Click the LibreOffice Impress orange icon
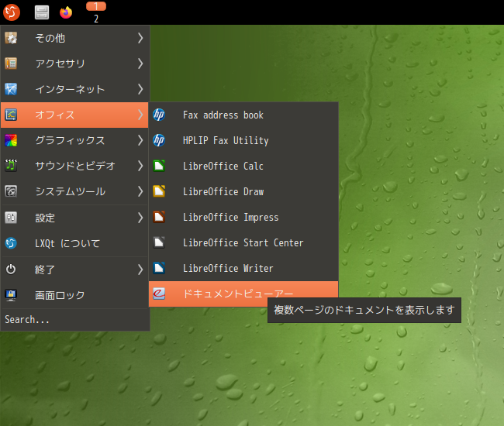 (x=159, y=217)
